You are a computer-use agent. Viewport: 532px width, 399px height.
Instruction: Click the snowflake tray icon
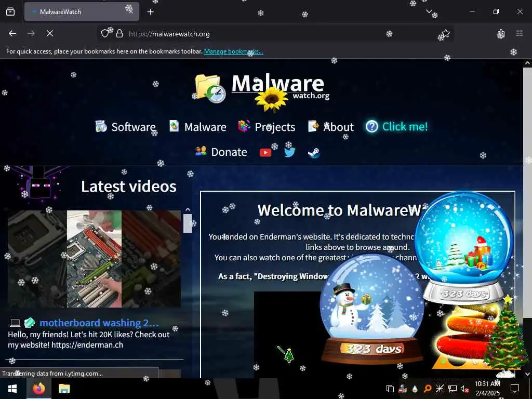[440, 389]
